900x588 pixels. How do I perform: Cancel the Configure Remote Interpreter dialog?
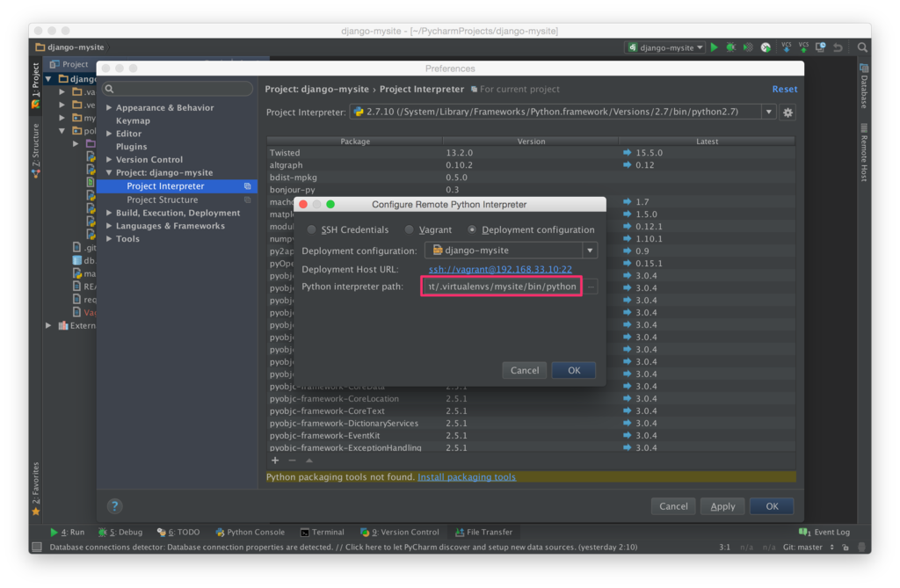point(525,370)
